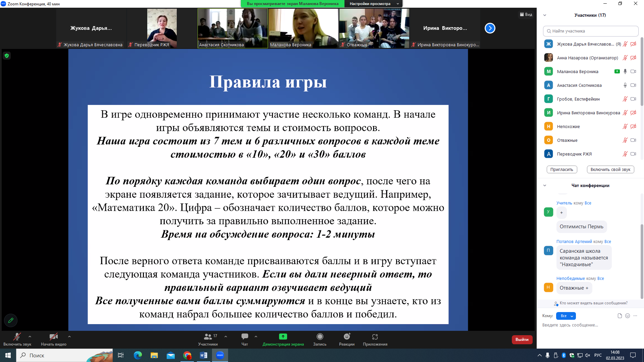Image resolution: width=644 pixels, height=362 pixels.
Task: Open the Вид layout menu
Action: click(x=526, y=14)
